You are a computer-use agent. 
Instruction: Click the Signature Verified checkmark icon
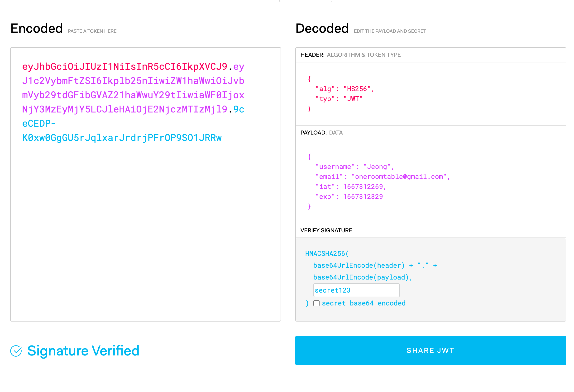tap(16, 351)
